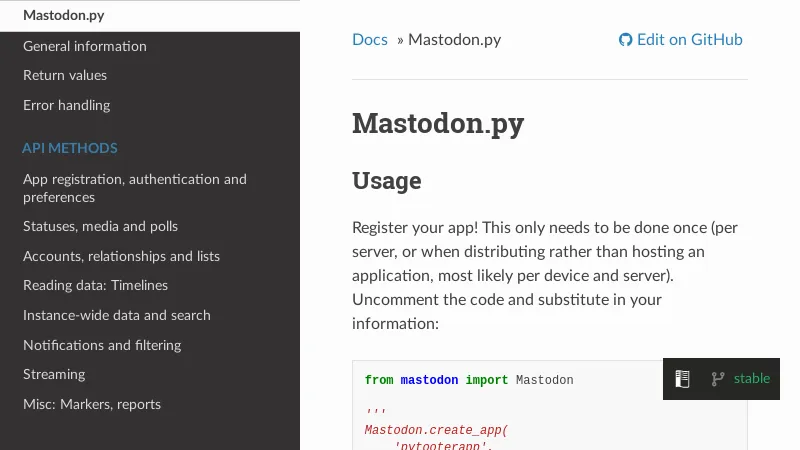Open Misc: Markers, reports
Image resolution: width=800 pixels, height=450 pixels.
click(x=92, y=404)
